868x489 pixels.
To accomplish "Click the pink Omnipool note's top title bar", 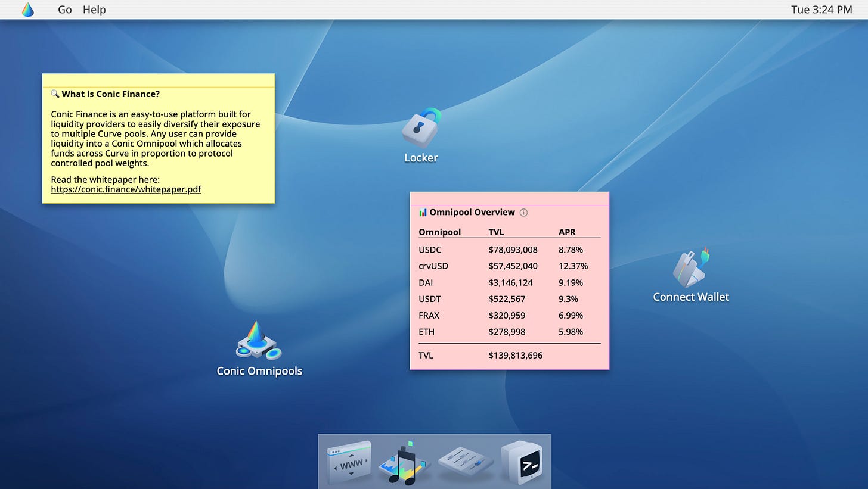I will point(510,198).
